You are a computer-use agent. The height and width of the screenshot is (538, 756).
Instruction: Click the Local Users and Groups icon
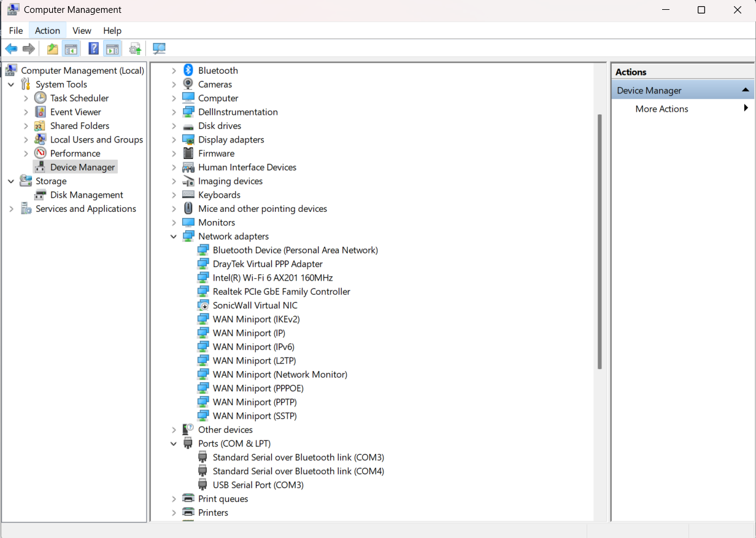pos(40,139)
